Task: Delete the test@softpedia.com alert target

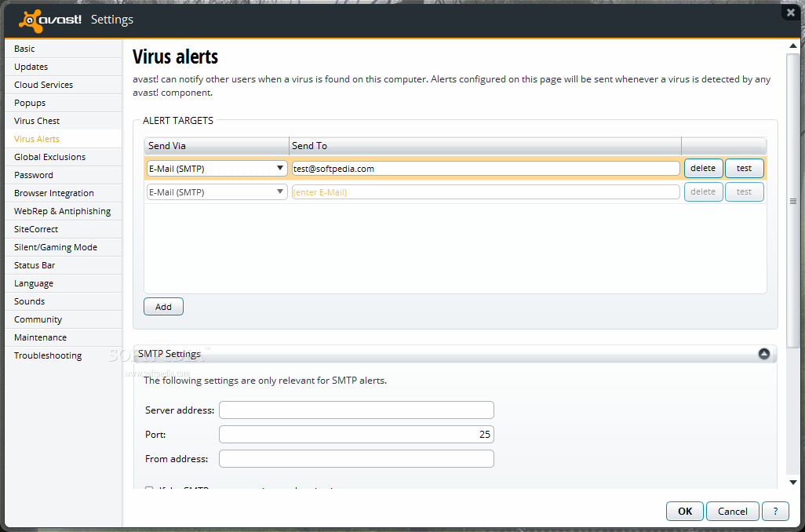Action: 703,168
